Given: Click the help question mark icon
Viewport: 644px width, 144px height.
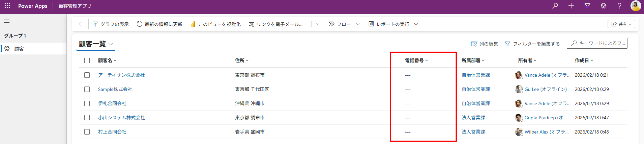Looking at the screenshot, I should point(619,6).
